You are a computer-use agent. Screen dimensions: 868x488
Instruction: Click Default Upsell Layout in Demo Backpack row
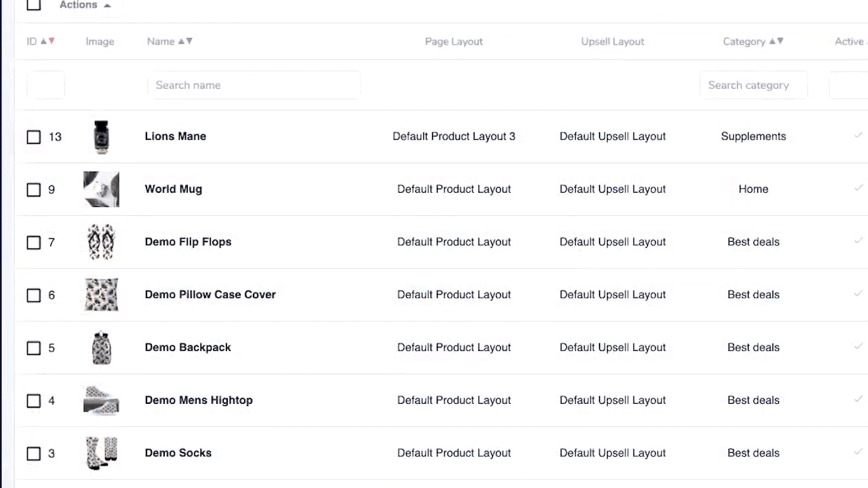(x=612, y=347)
